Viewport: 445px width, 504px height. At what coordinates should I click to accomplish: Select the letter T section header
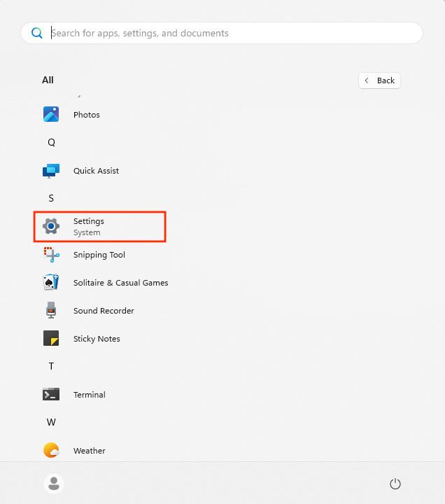(51, 366)
